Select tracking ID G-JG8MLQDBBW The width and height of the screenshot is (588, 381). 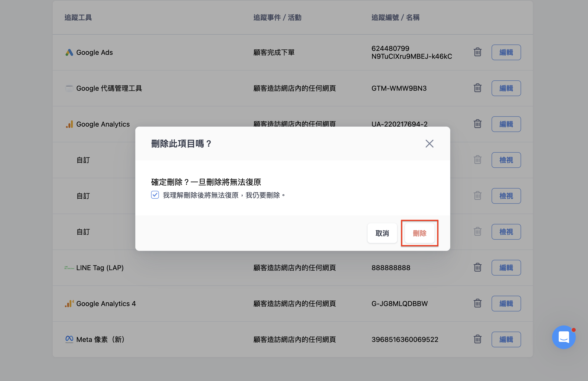[400, 304]
